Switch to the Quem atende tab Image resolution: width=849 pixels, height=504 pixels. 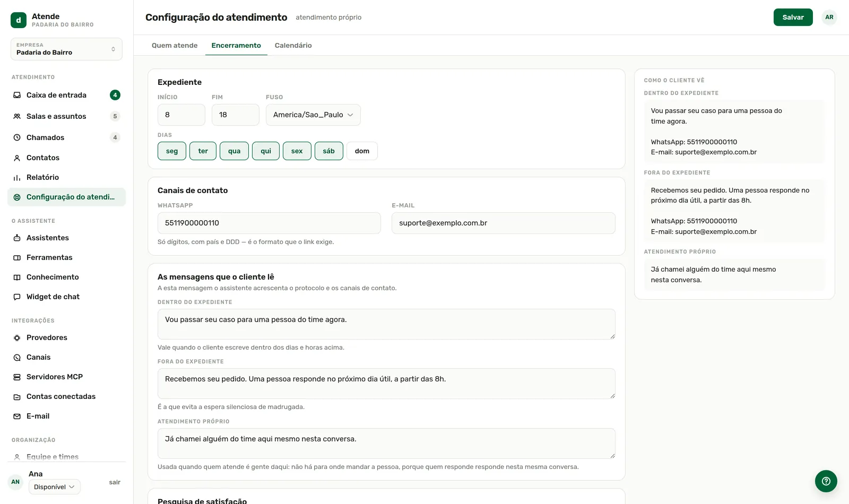[x=175, y=46]
